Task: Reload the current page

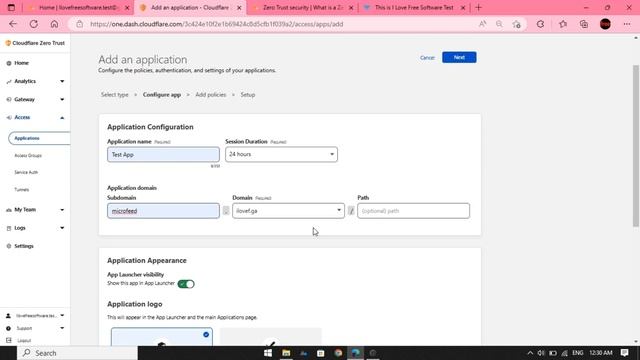Action: pyautogui.click(x=33, y=24)
